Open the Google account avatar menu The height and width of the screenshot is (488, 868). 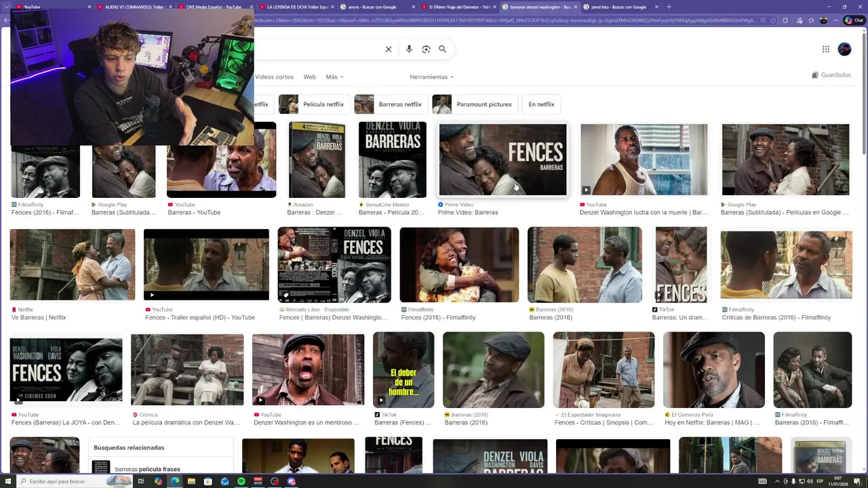click(844, 49)
